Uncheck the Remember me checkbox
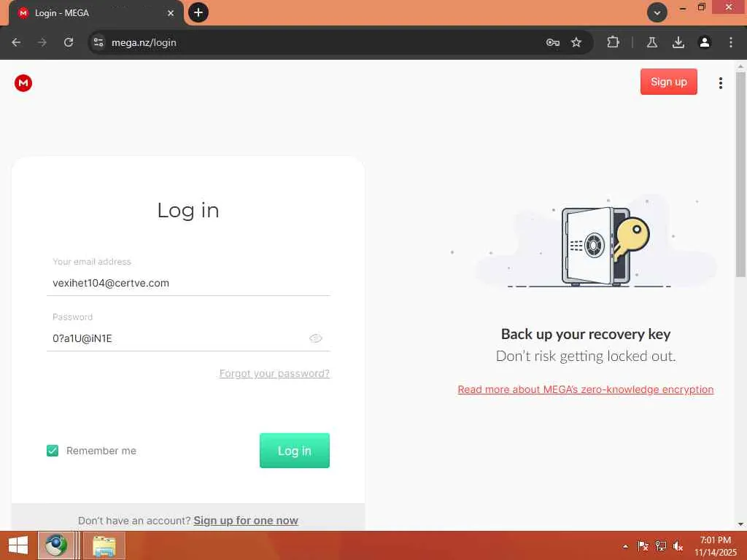 pos(53,451)
